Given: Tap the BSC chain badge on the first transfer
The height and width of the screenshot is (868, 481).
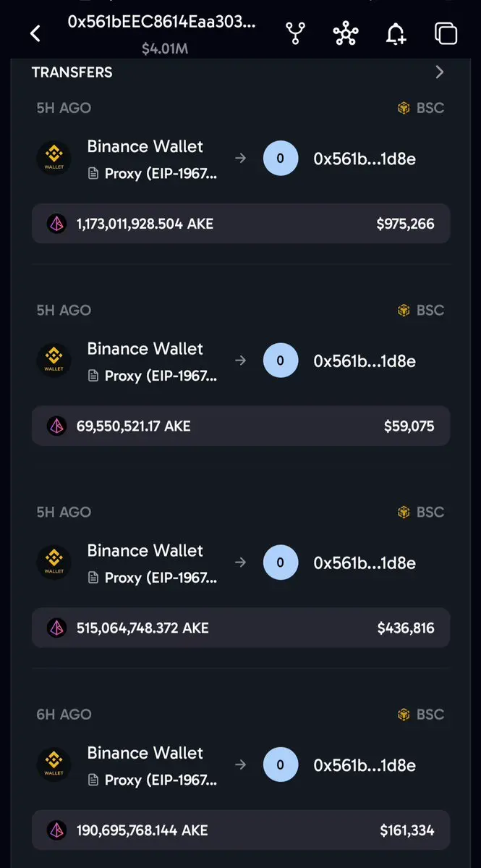Looking at the screenshot, I should 421,108.
